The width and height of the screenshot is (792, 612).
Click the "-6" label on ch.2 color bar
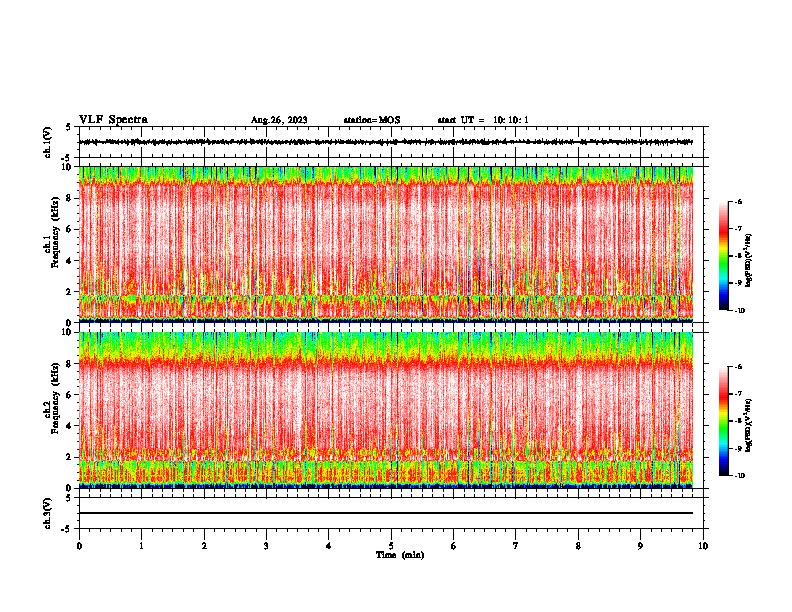point(738,367)
